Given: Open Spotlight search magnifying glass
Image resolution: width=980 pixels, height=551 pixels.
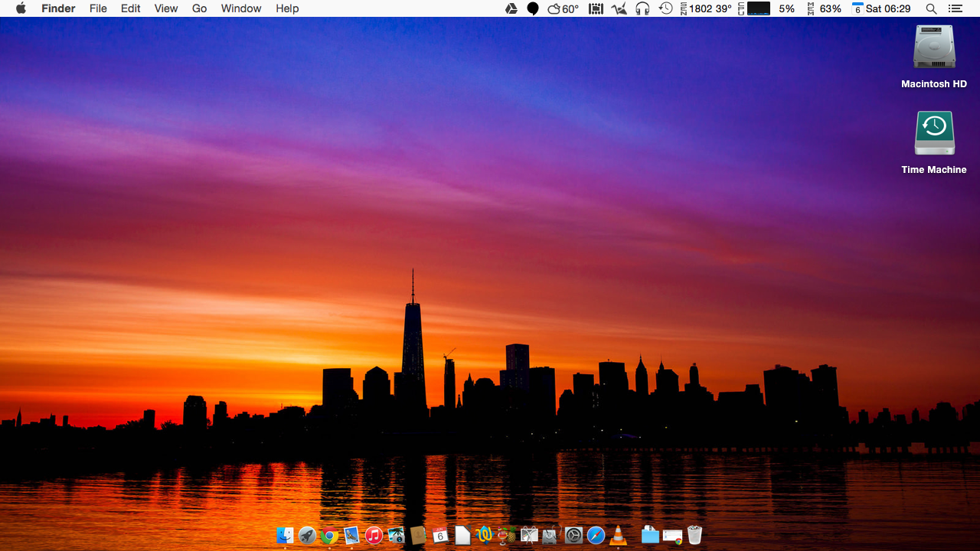Looking at the screenshot, I should (931, 8).
